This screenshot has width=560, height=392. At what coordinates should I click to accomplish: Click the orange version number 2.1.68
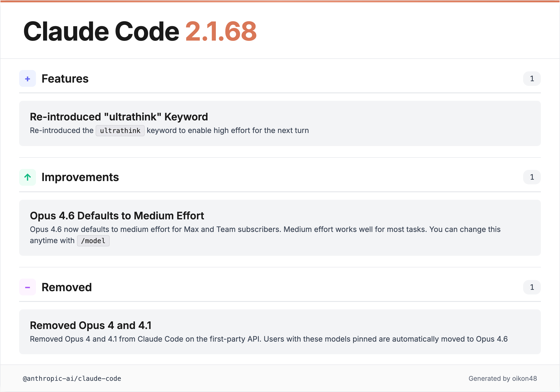coord(221,31)
